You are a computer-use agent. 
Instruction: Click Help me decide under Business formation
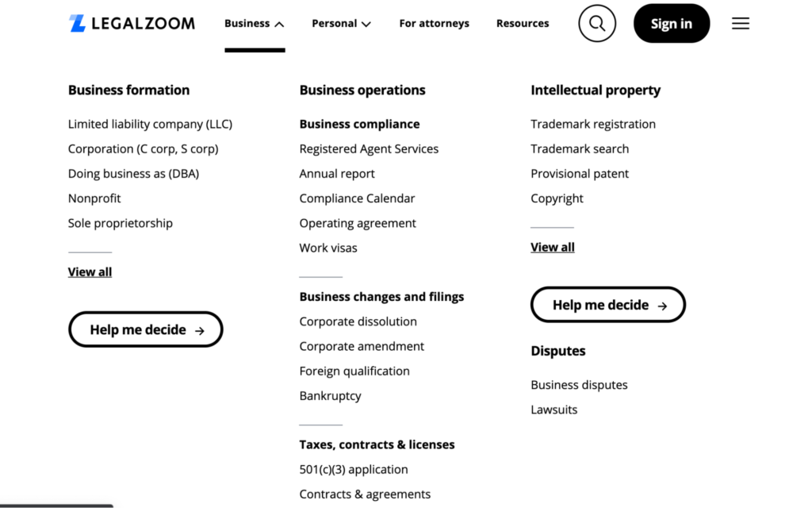146,329
